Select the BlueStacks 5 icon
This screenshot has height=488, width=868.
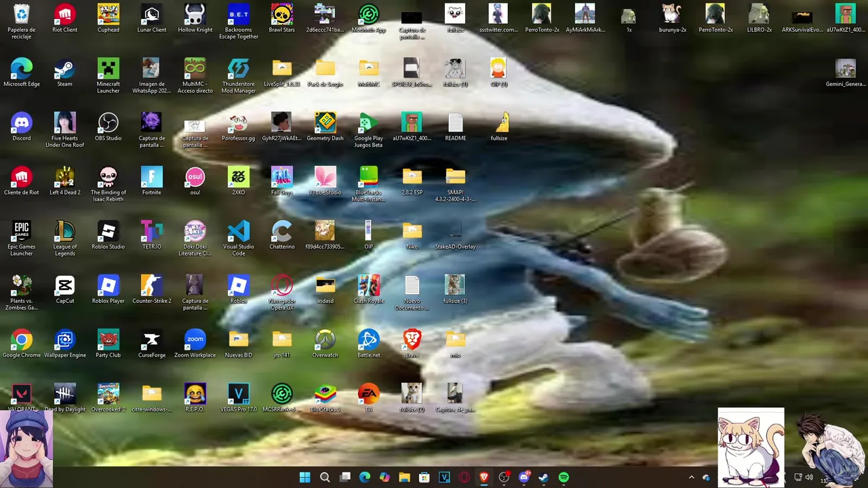325,398
